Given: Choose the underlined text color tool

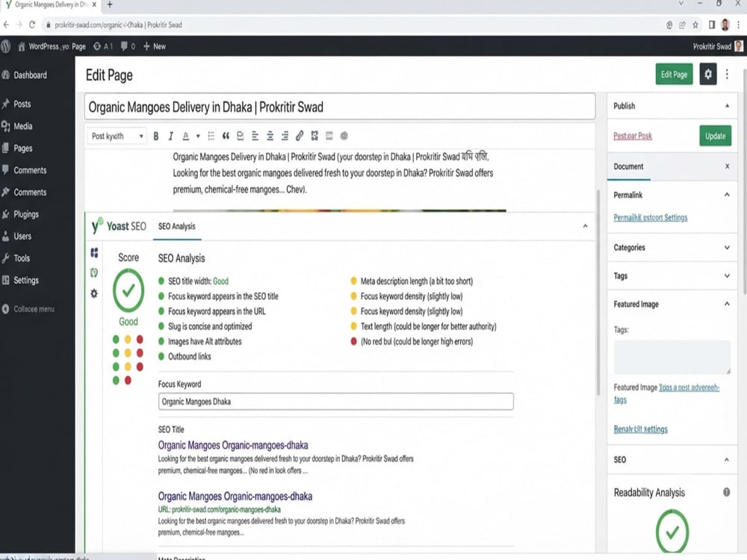Looking at the screenshot, I should (x=186, y=136).
